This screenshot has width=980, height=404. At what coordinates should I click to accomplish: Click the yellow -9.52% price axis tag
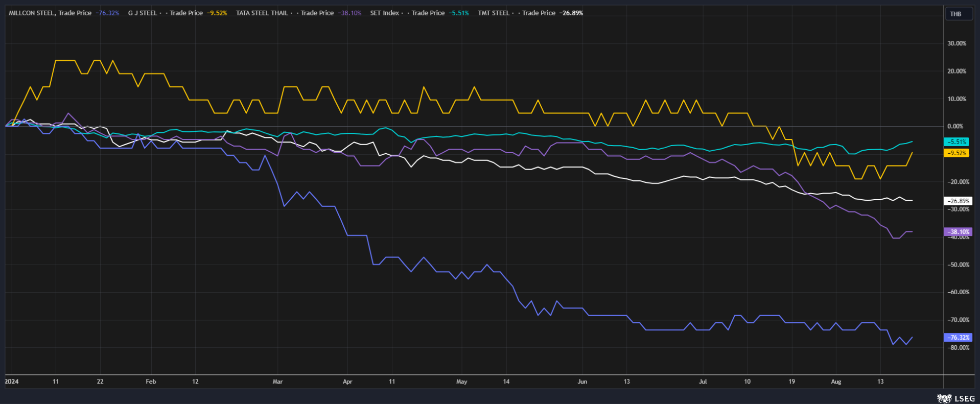click(x=956, y=153)
